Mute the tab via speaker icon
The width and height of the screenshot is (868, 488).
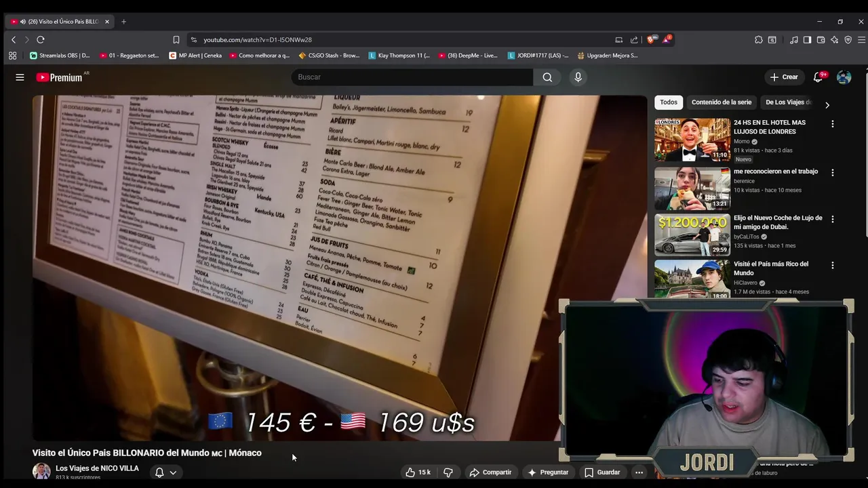pos(23,22)
